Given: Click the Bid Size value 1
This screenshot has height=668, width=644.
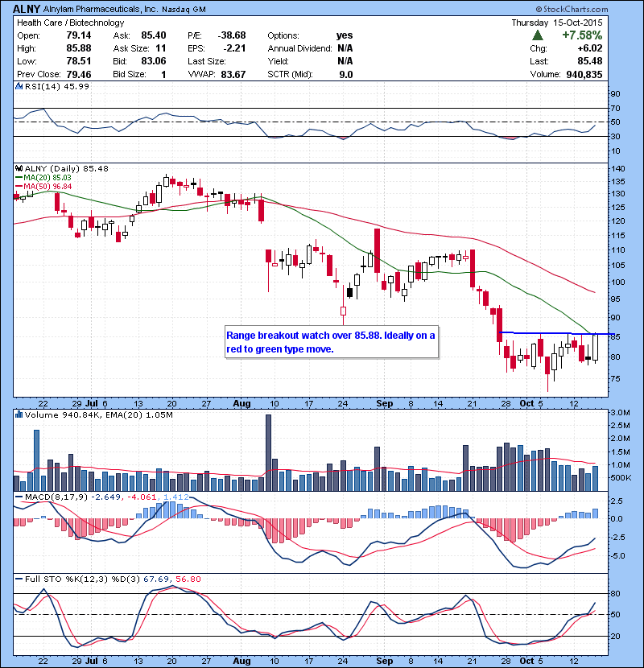Looking at the screenshot, I should click(163, 74).
